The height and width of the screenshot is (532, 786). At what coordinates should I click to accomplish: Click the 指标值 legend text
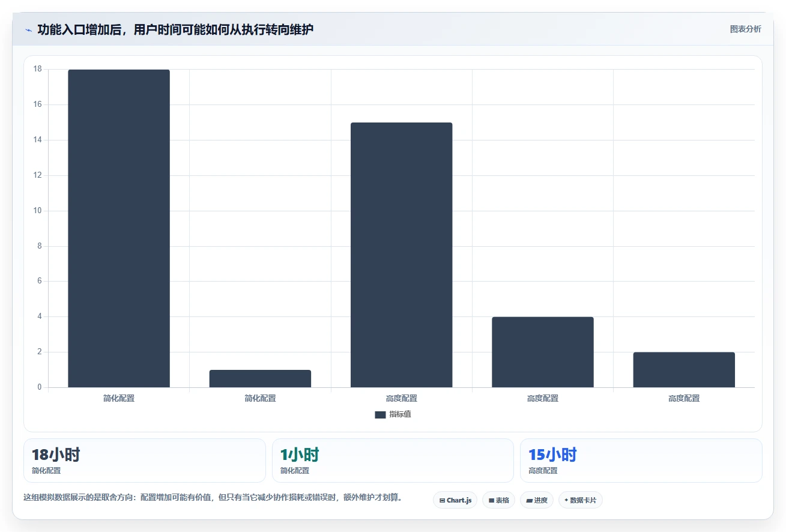pos(400,414)
